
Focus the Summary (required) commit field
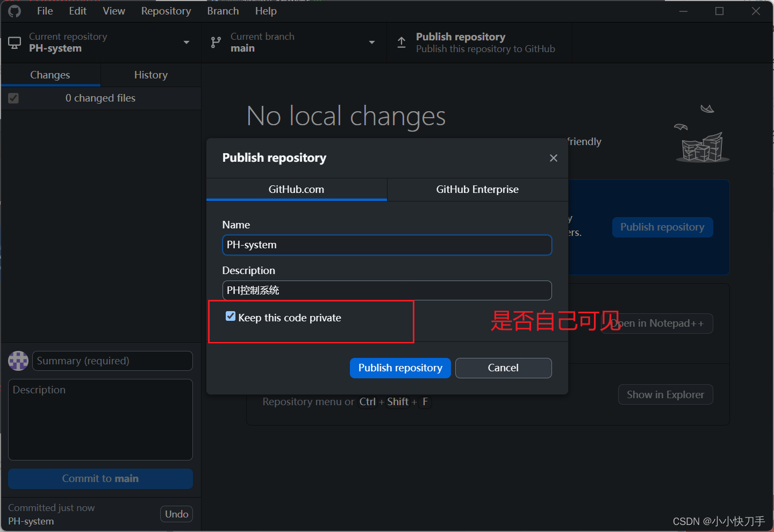112,361
